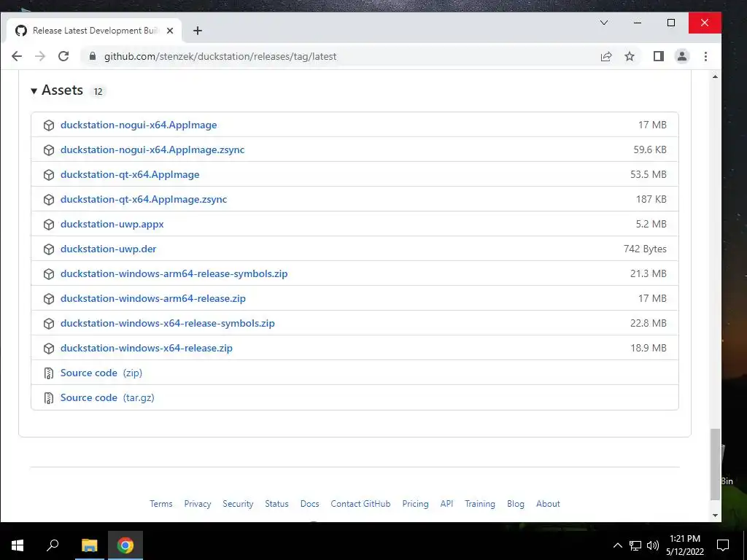Click package icon beside duckstation-uwp.der
The image size is (747, 560).
[49, 249]
